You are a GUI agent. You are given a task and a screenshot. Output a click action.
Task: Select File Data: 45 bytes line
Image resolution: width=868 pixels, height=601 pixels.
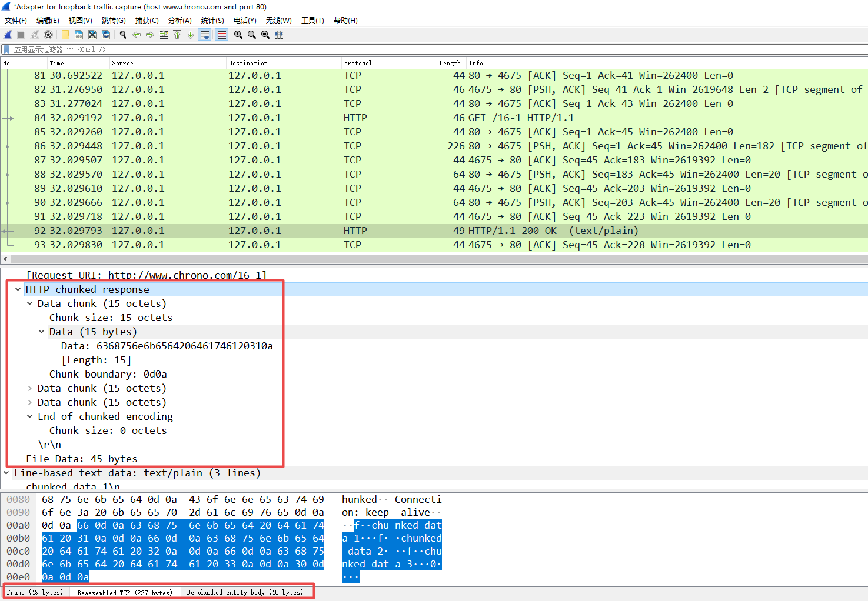[x=81, y=459]
